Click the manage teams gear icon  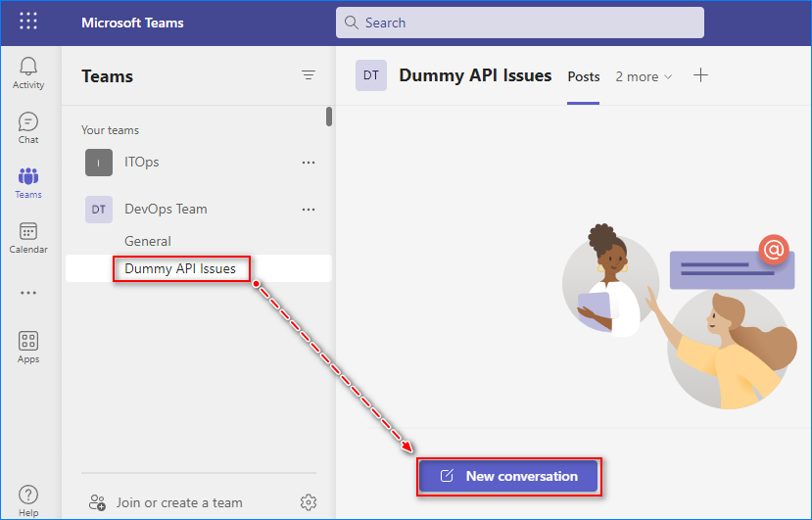[x=309, y=502]
